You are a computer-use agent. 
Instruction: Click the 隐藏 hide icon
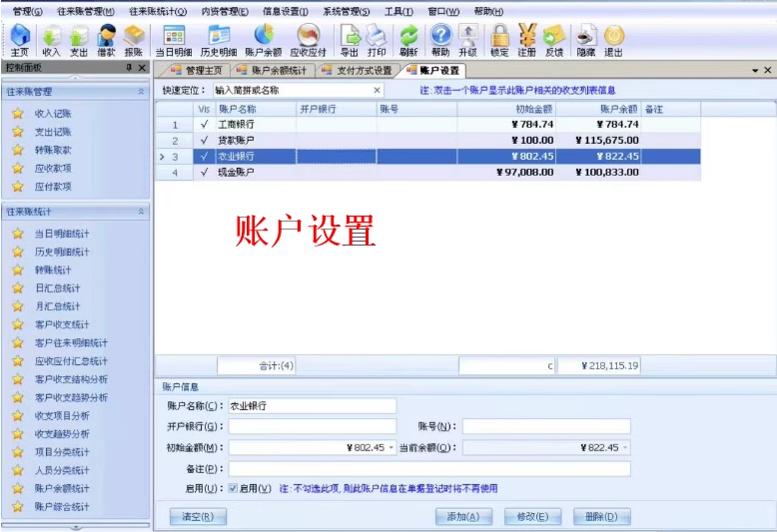pyautogui.click(x=585, y=41)
